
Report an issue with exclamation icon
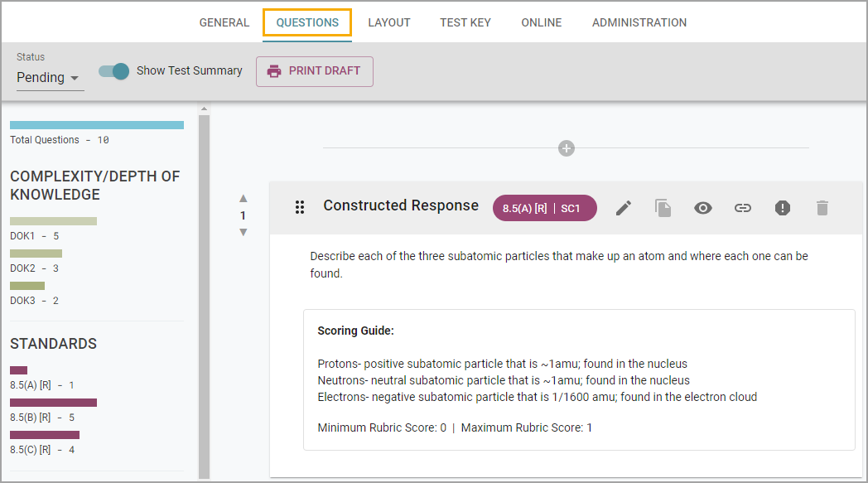[x=782, y=208]
